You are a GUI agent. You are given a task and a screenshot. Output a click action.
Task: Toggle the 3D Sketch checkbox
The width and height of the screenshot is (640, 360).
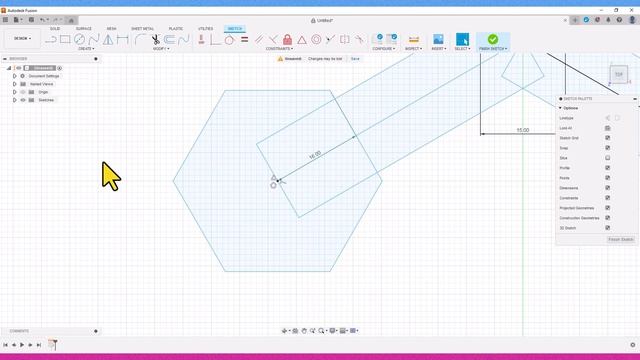pos(607,228)
